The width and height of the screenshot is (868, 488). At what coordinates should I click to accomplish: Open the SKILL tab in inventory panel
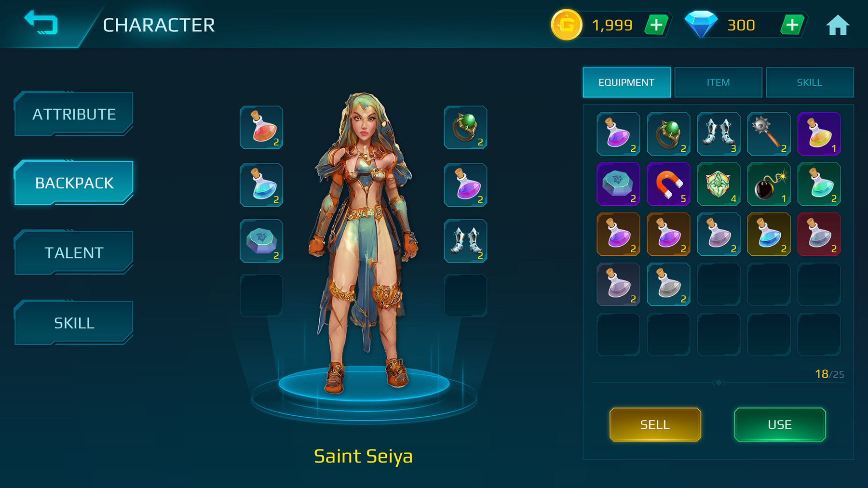pyautogui.click(x=810, y=82)
